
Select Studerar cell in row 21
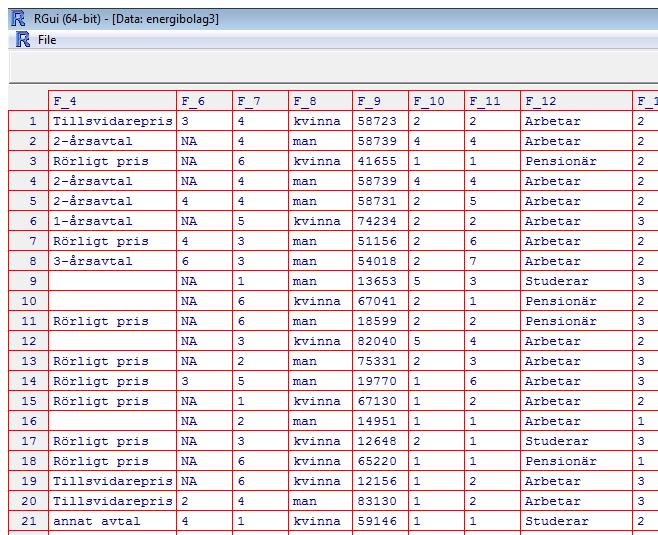(576, 521)
